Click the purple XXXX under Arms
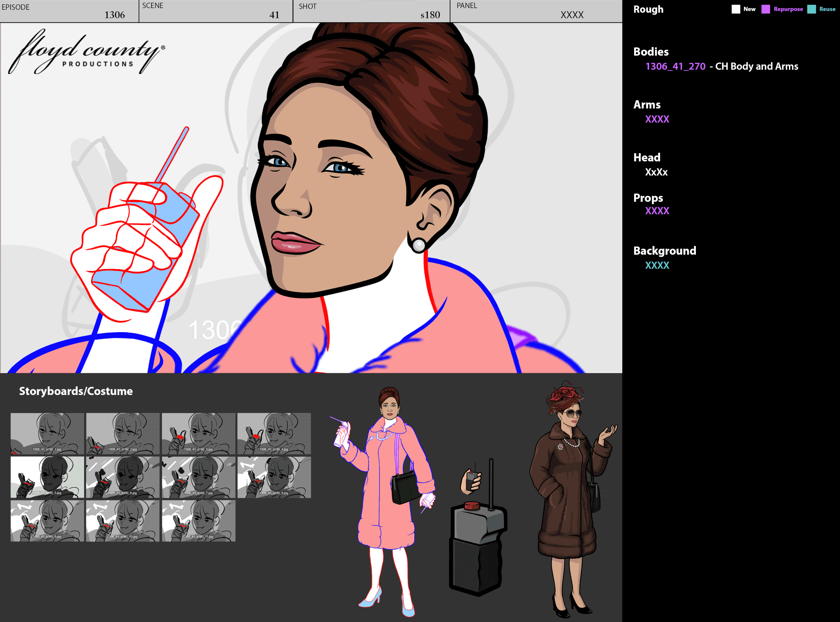Viewport: 840px width, 622px height. [x=657, y=119]
